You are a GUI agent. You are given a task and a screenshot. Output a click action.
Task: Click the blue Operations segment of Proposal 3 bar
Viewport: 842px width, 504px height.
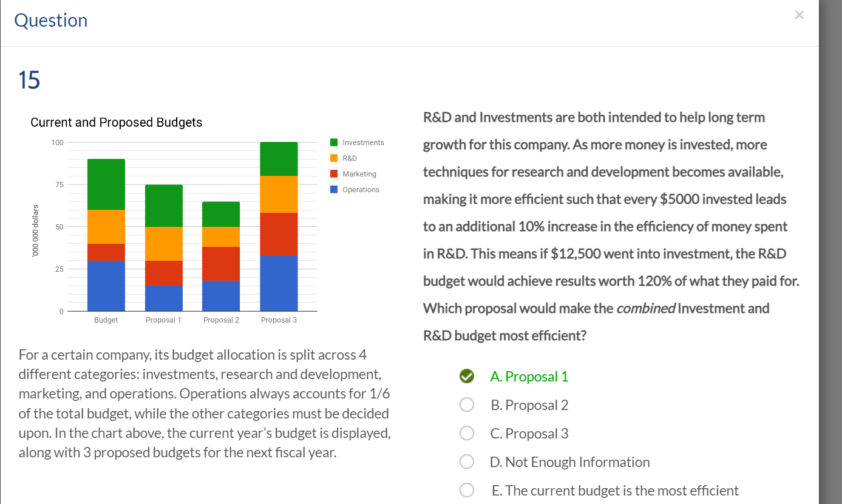(279, 283)
